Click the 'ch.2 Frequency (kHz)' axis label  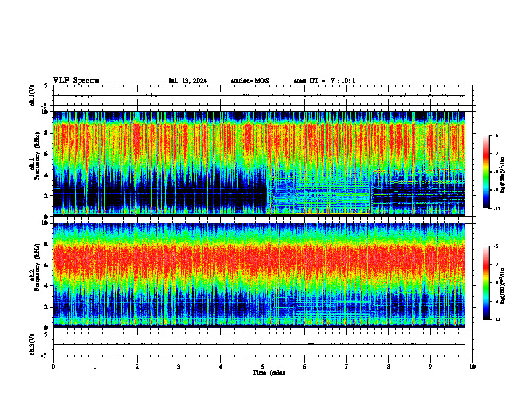click(35, 267)
